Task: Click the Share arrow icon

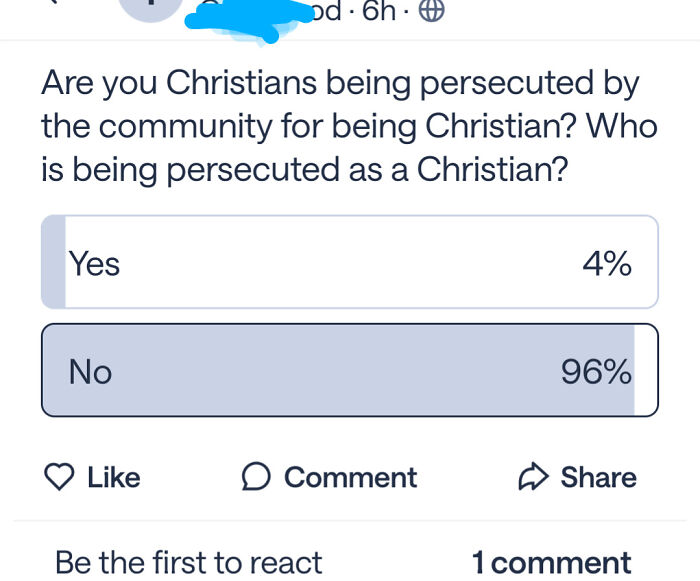Action: 533,478
